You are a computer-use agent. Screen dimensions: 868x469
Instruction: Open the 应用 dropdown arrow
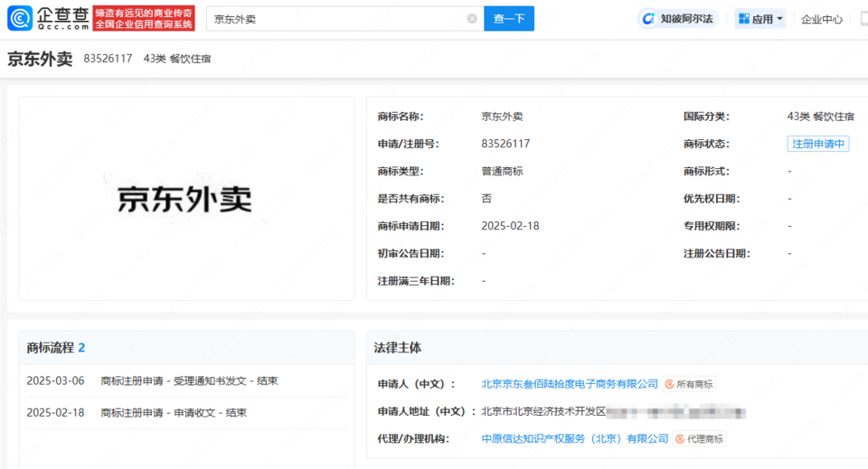coord(780,19)
